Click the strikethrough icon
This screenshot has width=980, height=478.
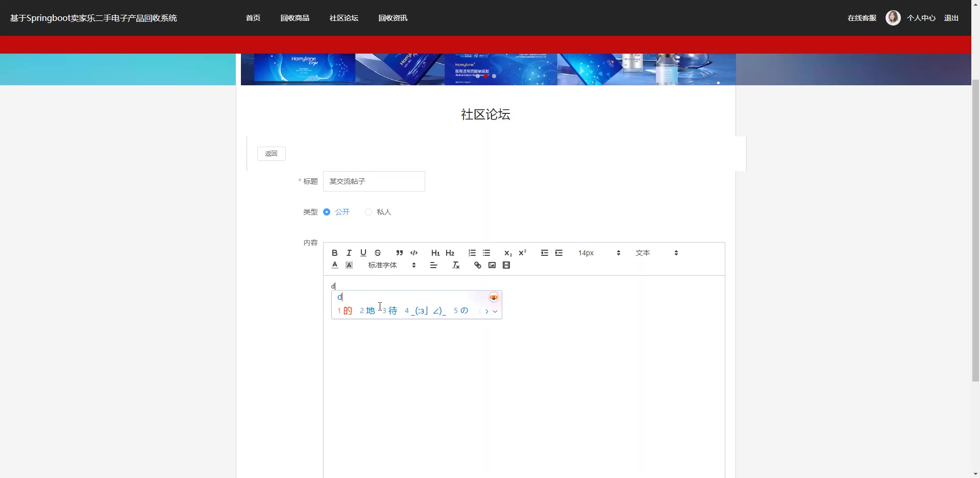click(378, 253)
